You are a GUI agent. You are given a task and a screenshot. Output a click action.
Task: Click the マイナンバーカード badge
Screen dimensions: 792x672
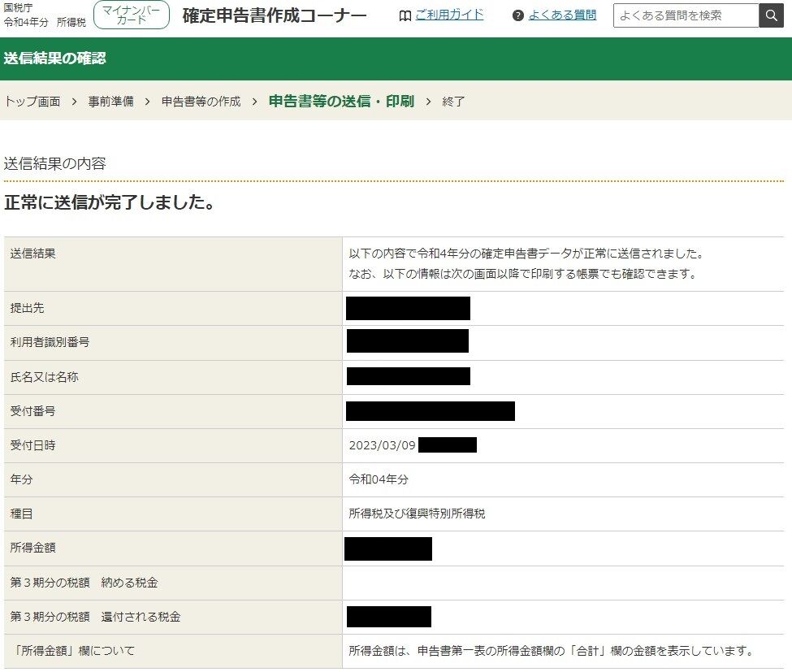pyautogui.click(x=132, y=15)
